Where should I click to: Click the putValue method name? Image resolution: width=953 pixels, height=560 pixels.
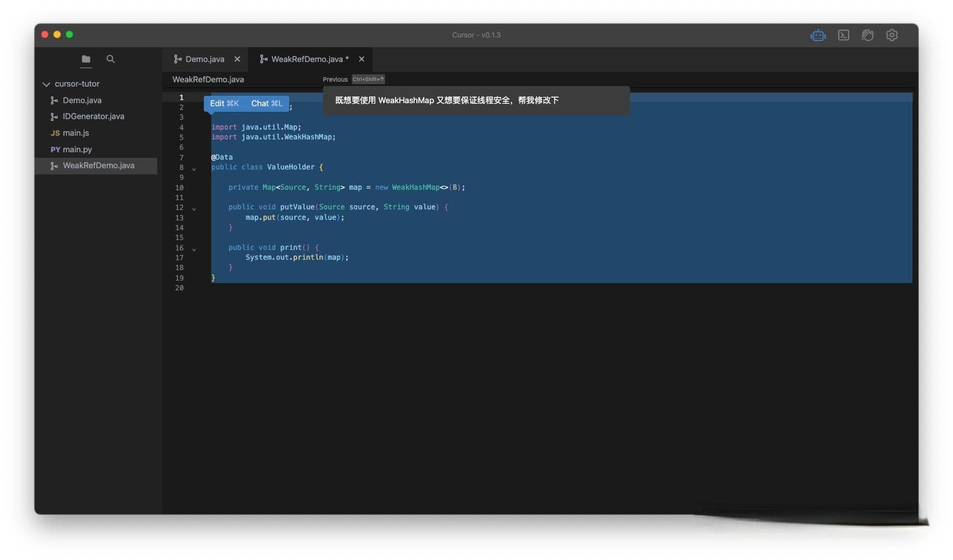[x=297, y=207]
